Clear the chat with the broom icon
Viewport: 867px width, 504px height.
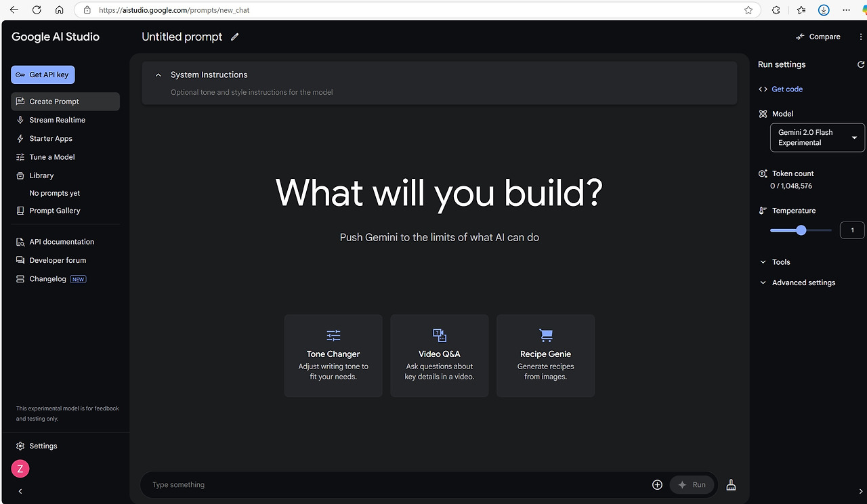[x=731, y=485]
